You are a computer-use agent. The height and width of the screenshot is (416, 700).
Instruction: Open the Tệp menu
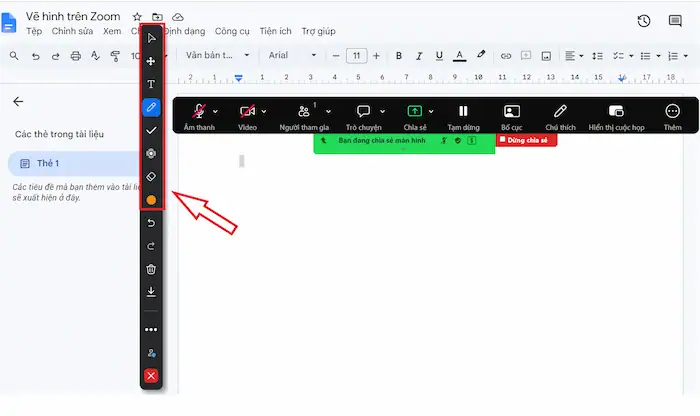tap(34, 31)
